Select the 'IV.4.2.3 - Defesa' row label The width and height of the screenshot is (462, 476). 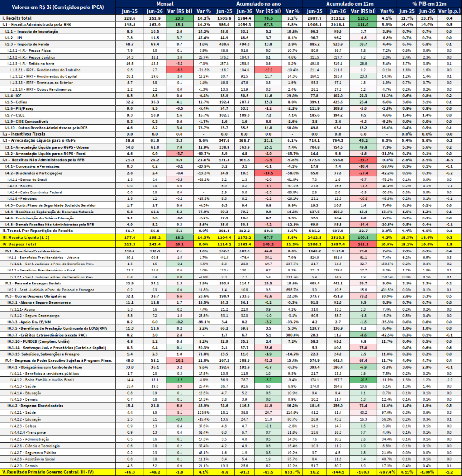click(23, 426)
